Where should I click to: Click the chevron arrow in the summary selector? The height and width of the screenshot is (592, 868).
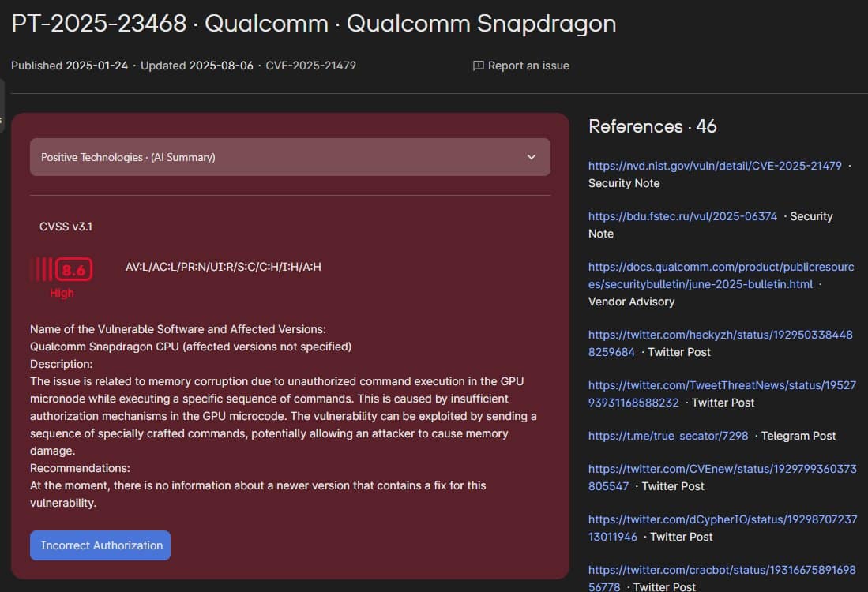click(532, 157)
